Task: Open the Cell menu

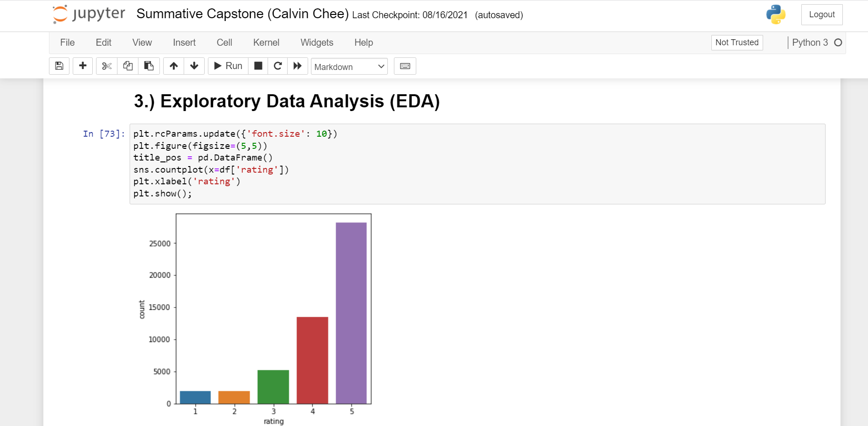Action: [x=224, y=42]
